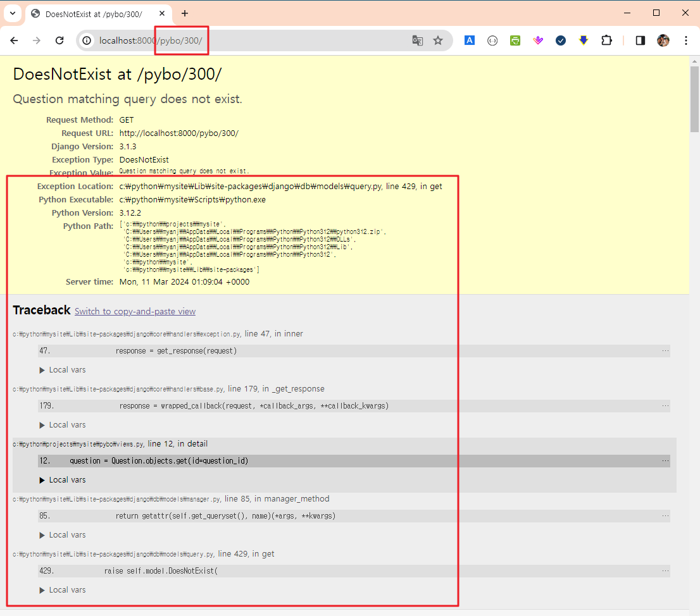Go back to the previous page
The width and height of the screenshot is (700, 616).
coord(15,40)
